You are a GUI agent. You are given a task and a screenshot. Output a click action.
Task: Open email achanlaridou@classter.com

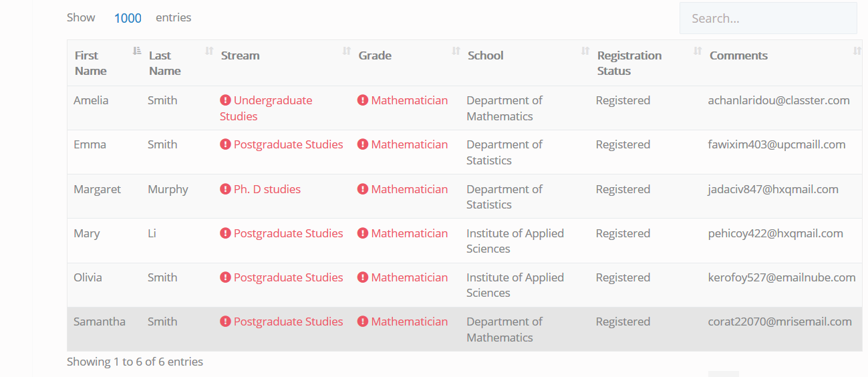tap(778, 100)
